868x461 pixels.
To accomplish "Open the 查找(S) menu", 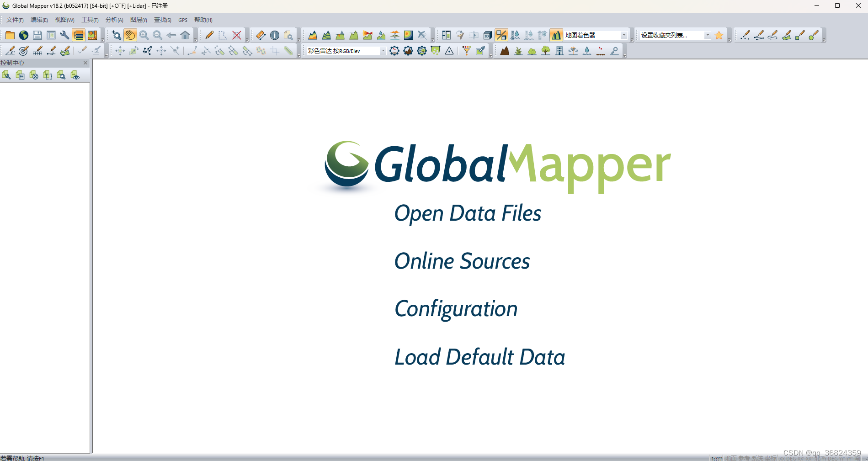I will click(163, 20).
